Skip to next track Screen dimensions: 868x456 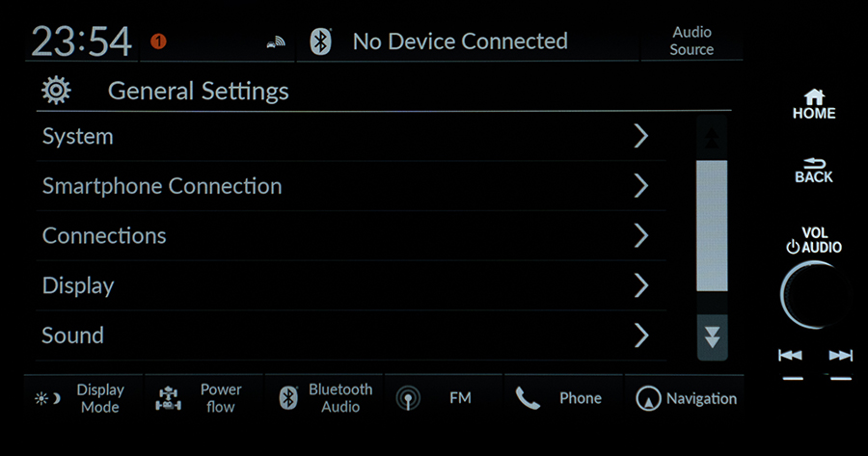click(840, 356)
